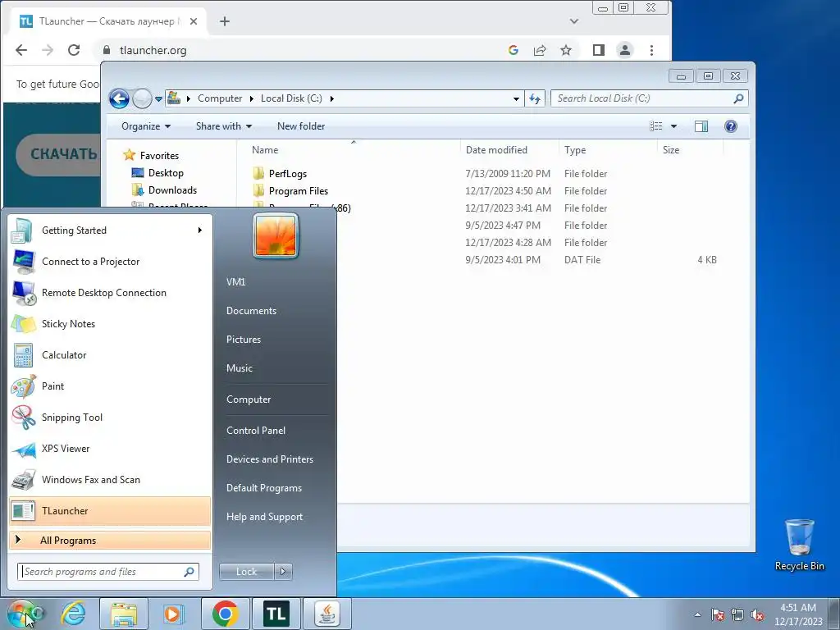This screenshot has height=630, width=840.
Task: Expand Getting Started submenu arrow
Action: [200, 231]
